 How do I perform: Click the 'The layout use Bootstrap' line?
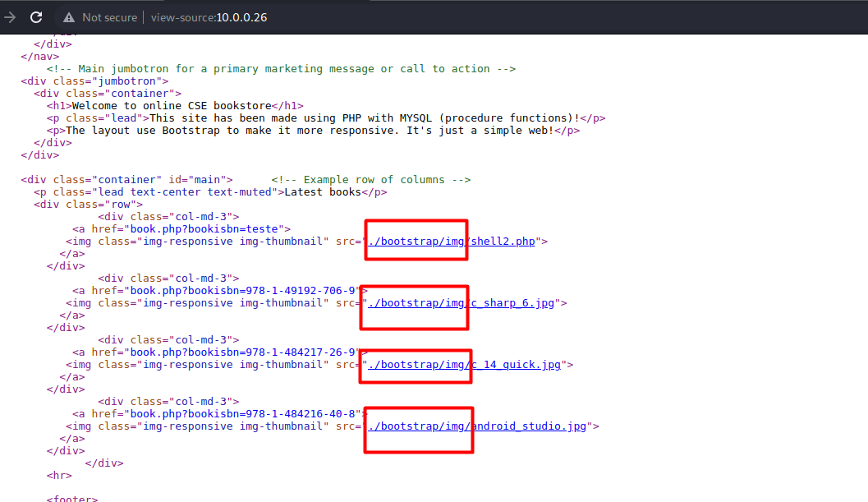pos(314,130)
